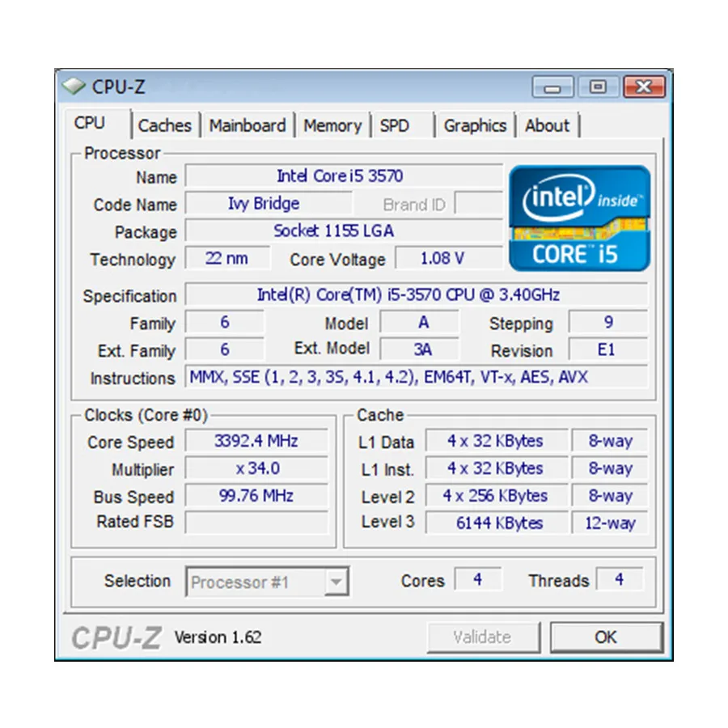Screen dimensions: 728x728
Task: Click the Multiplier x 34.0 value
Action: pos(256,468)
